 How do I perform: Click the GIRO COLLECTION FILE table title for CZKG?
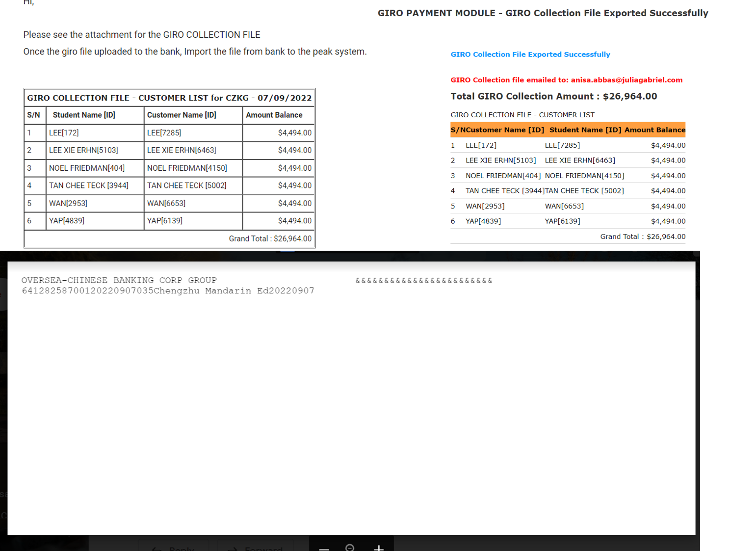(169, 98)
